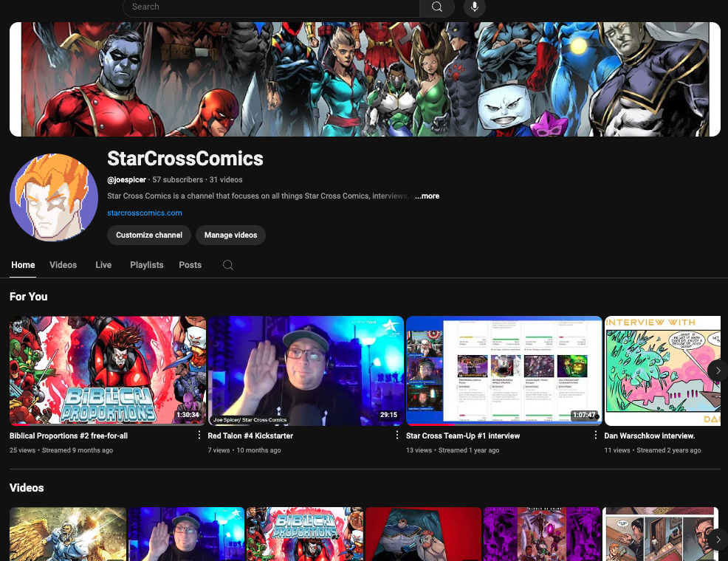Image resolution: width=728 pixels, height=561 pixels.
Task: Start voice search with microphone icon
Action: 475,7
